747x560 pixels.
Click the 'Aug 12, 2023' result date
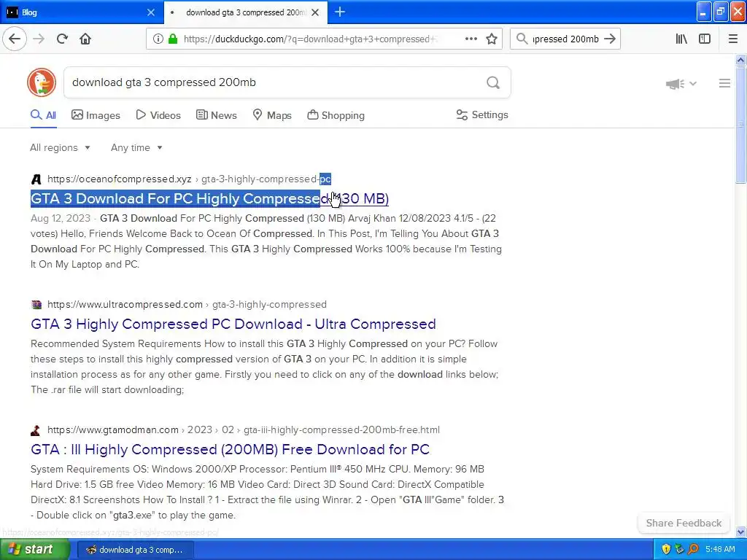tap(61, 219)
